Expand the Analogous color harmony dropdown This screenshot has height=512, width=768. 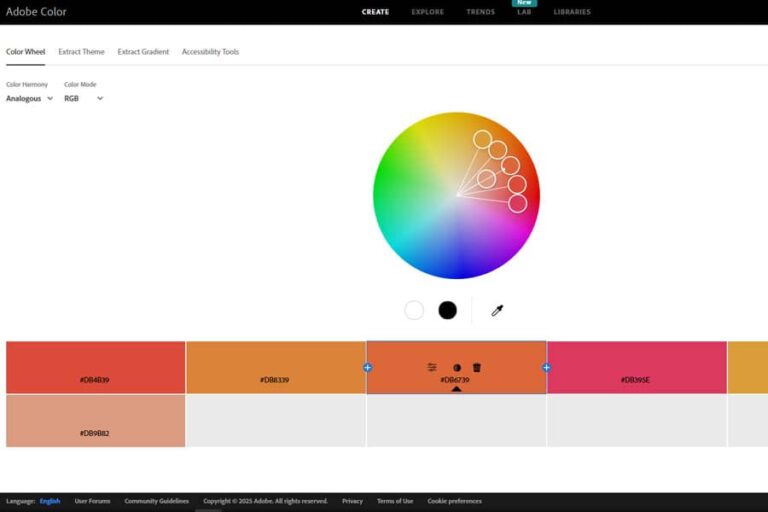(30, 99)
